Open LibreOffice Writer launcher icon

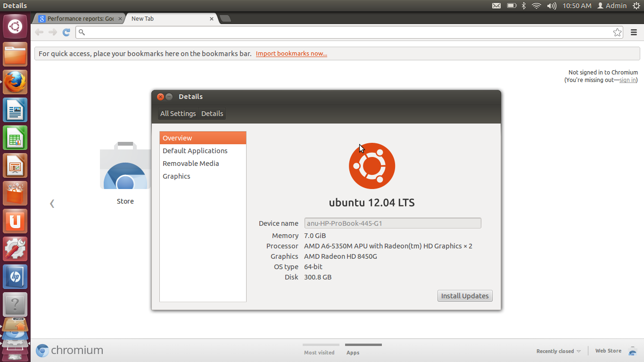coord(15,110)
